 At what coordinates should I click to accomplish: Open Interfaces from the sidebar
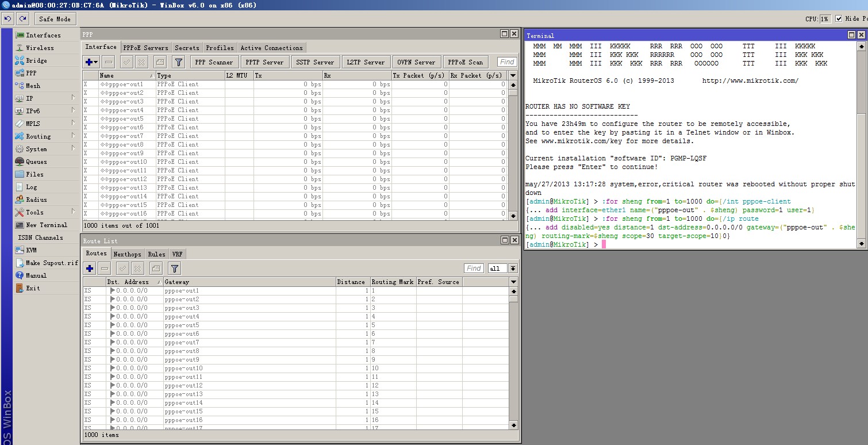[44, 35]
